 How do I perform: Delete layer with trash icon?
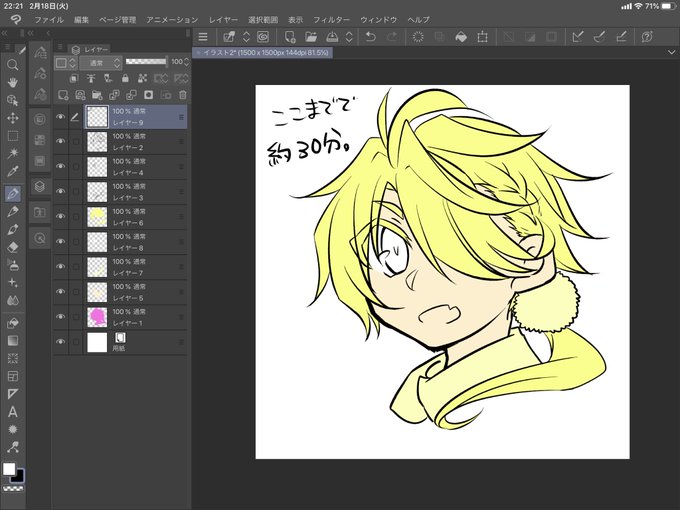click(183, 95)
